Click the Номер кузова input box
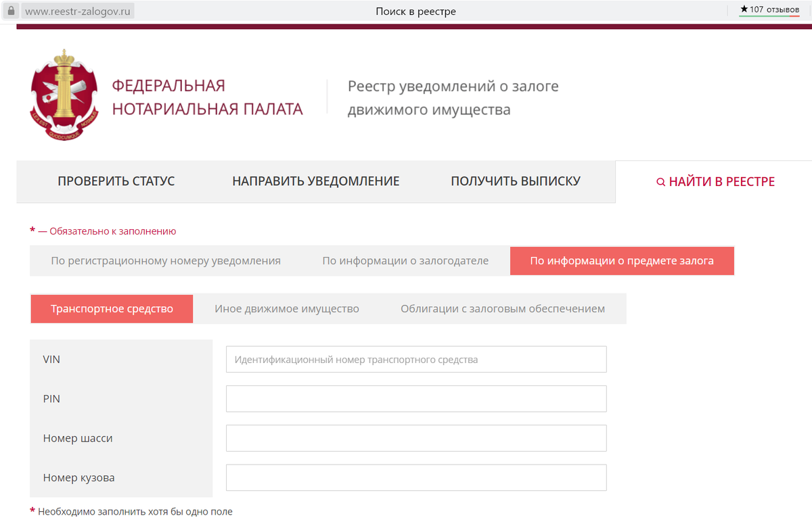812x524 pixels. pyautogui.click(x=415, y=477)
